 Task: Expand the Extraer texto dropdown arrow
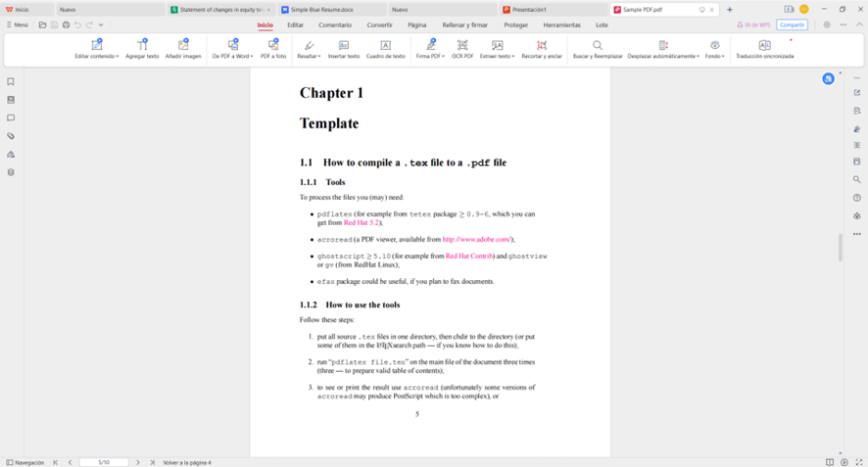tap(513, 57)
